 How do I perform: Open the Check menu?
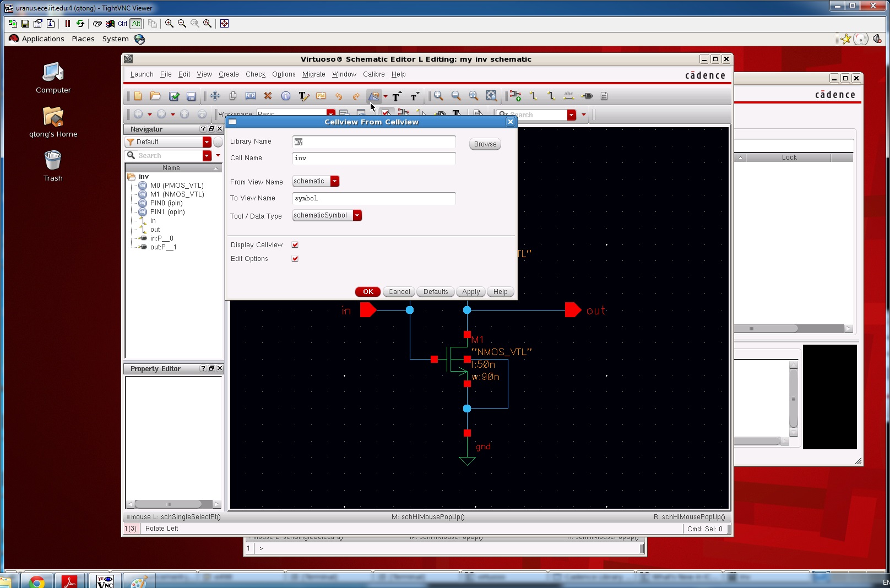256,74
